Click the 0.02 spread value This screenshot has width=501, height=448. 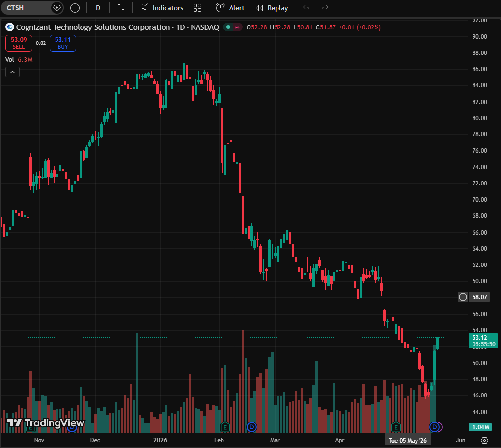(x=41, y=43)
